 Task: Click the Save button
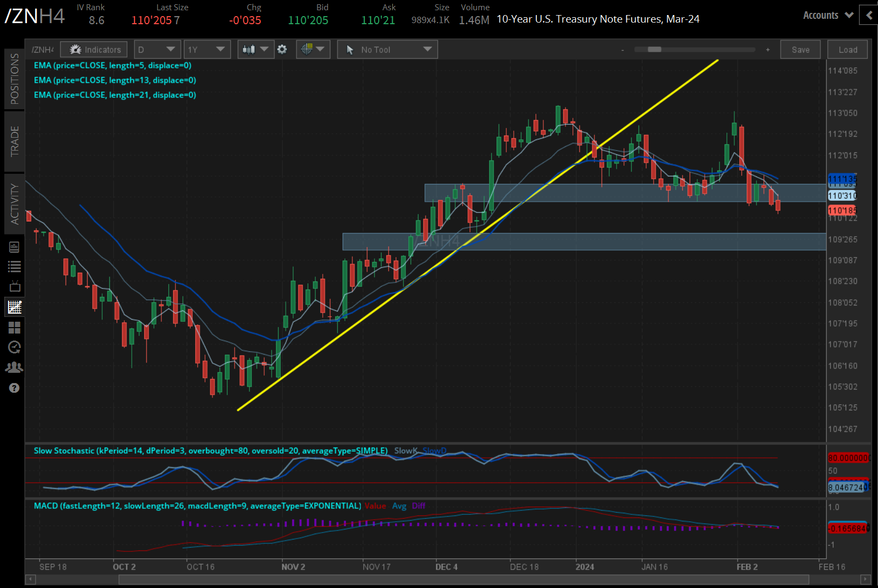(x=801, y=49)
